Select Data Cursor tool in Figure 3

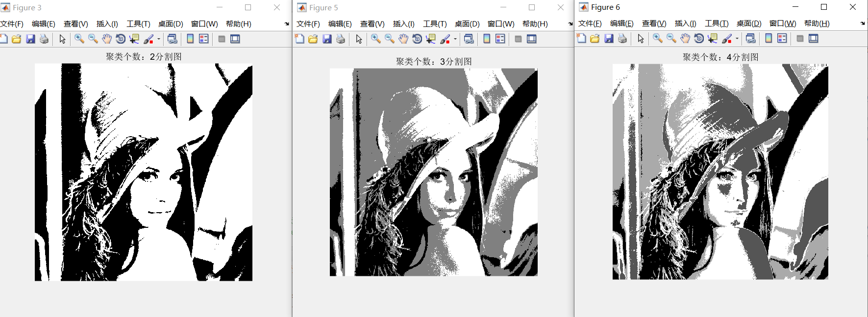click(x=134, y=39)
